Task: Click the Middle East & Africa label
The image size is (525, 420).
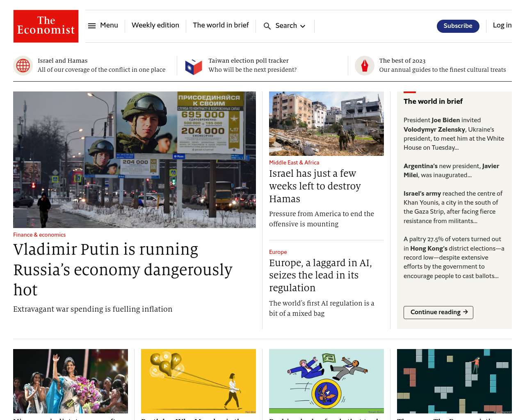Action: 294,163
